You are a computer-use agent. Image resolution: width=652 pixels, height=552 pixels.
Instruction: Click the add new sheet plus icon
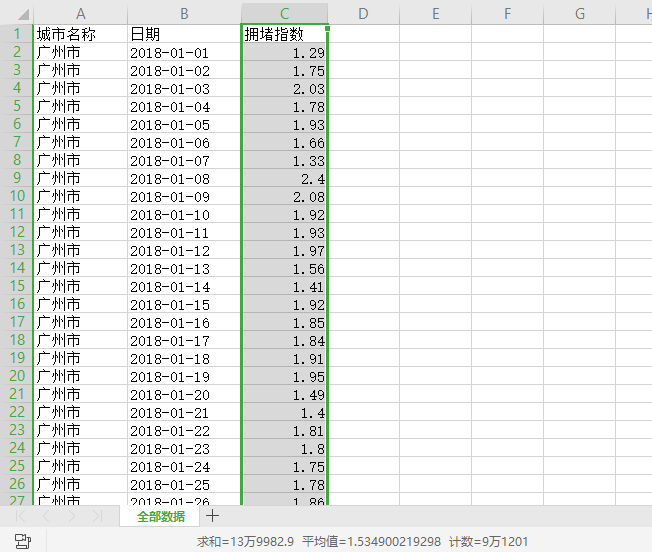[212, 516]
